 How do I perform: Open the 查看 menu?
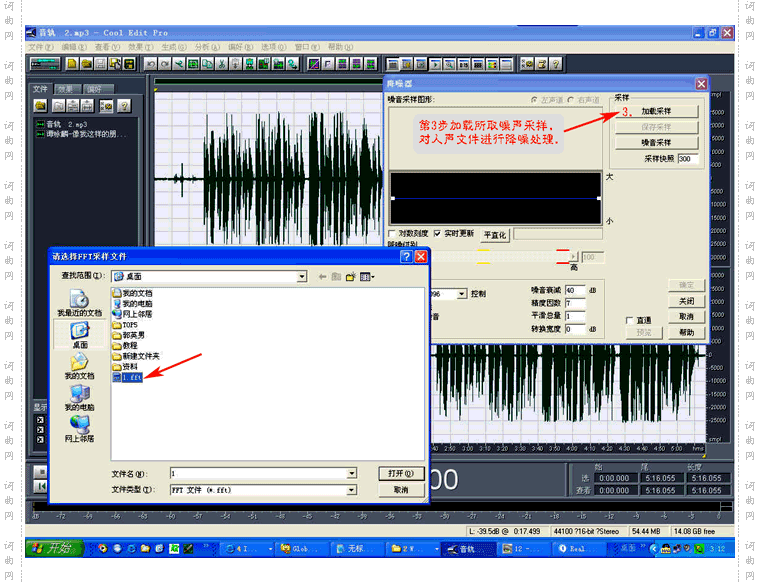[x=107, y=47]
